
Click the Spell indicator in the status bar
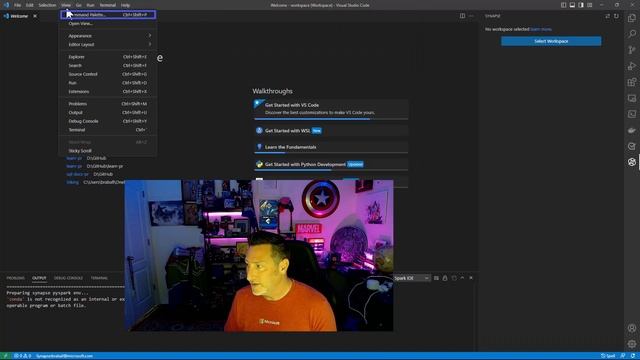coord(608,356)
